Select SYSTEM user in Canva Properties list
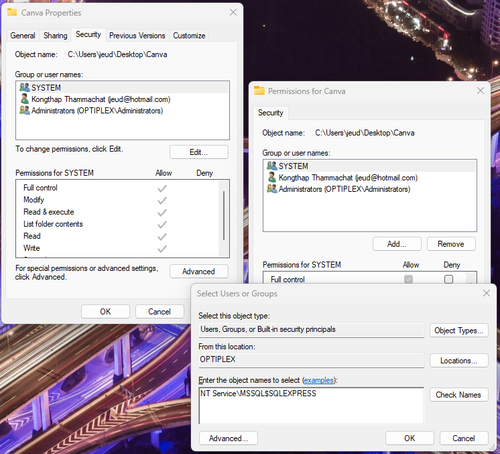This screenshot has height=454, width=500. (x=122, y=88)
